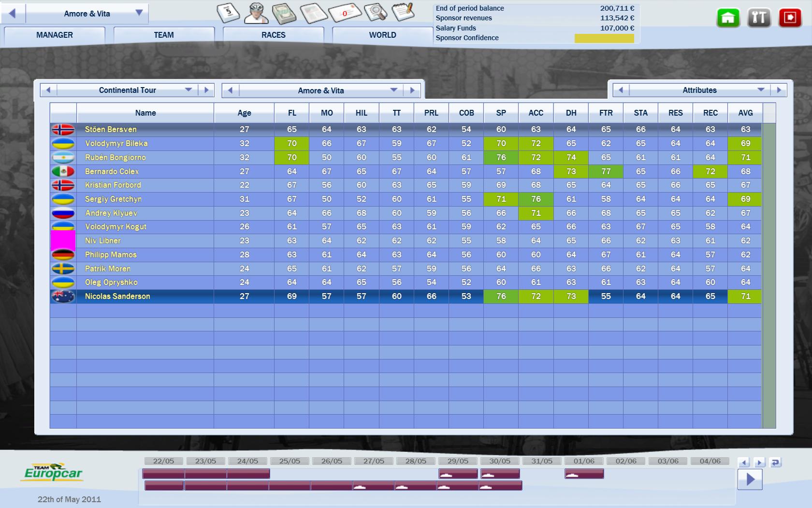Screen dimensions: 812x508
Task: Open the mail envelope inbox icon
Action: coord(345,13)
